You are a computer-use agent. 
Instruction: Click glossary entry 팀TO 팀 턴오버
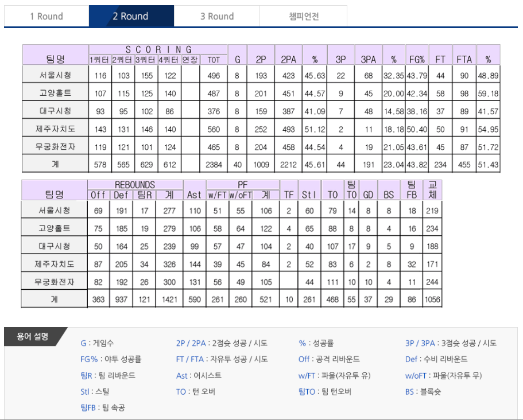(x=325, y=392)
